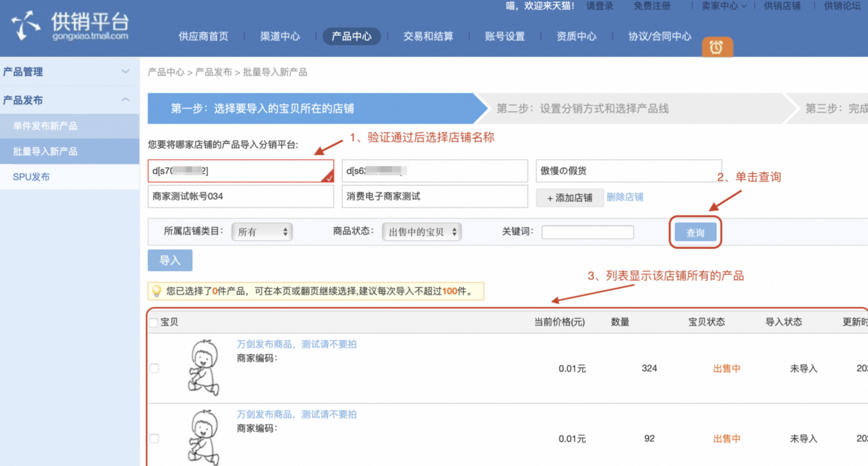868x466 pixels.
Task: Select the 产品中心 nav tab
Action: click(x=352, y=36)
